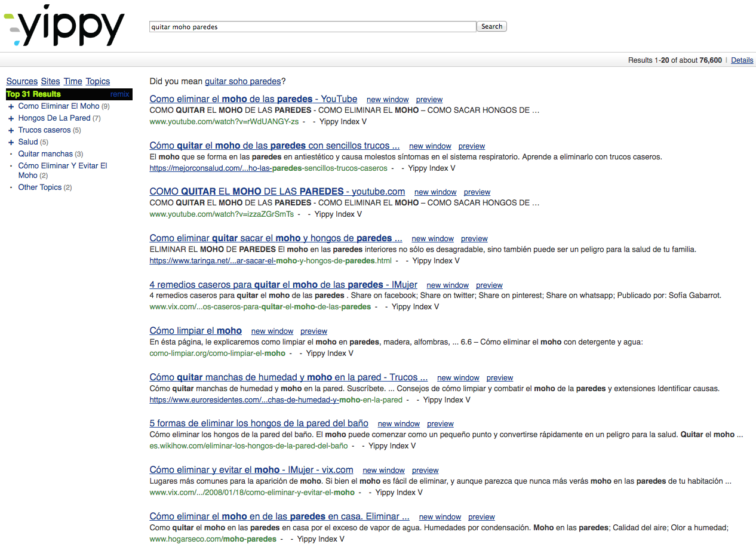Select the Como Eliminar El Moho topic

tap(59, 106)
